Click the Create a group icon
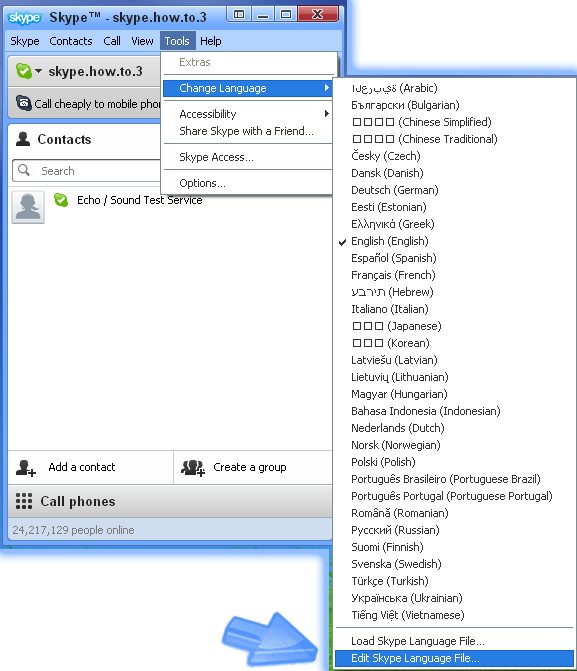 (193, 468)
